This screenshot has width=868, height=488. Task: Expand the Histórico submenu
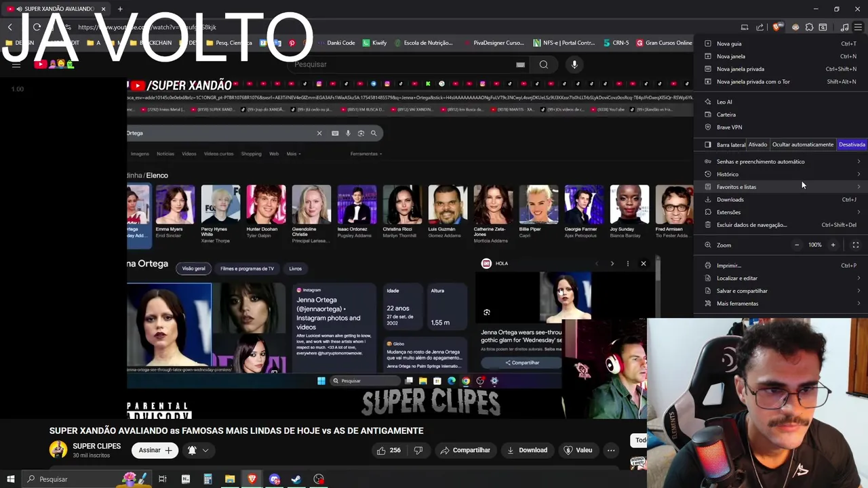point(781,174)
